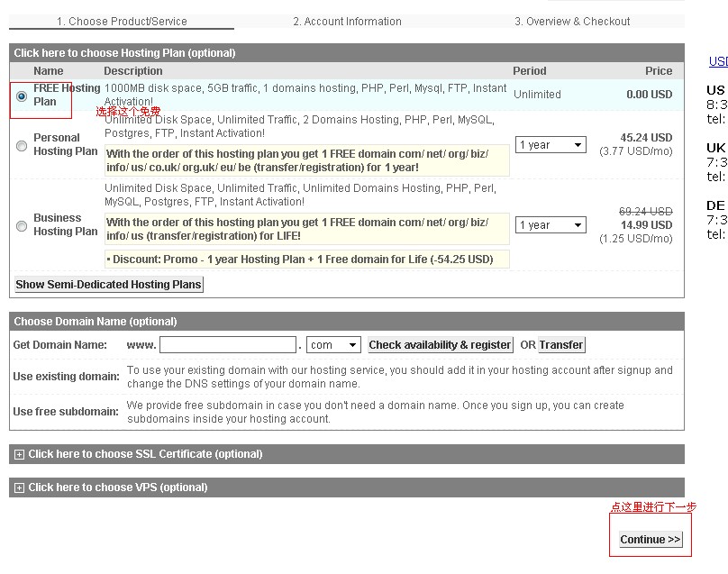Select the FREE Hosting Plan radio button

[21, 94]
